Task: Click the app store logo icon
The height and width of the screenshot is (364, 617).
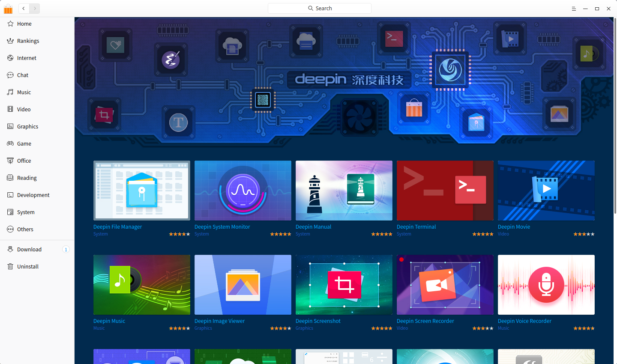Action: pos(8,9)
